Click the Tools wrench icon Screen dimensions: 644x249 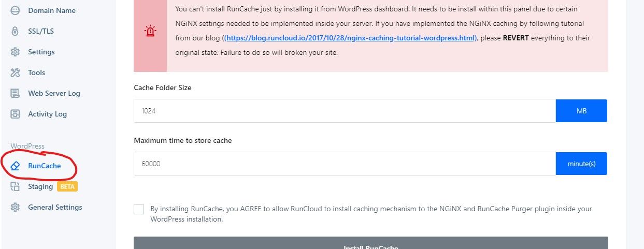coord(15,72)
